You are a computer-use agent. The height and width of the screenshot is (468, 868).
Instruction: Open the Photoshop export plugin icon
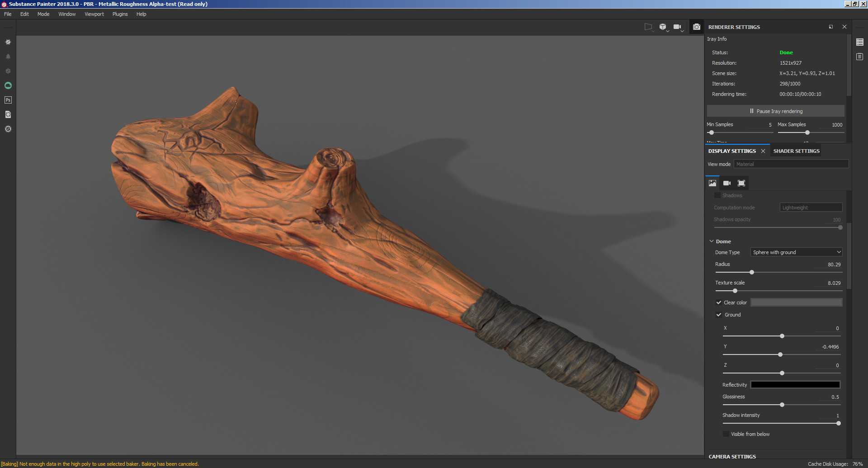pos(8,100)
